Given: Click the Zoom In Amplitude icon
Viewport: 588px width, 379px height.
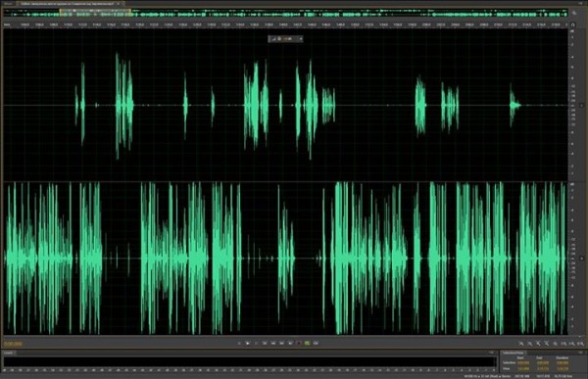Looking at the screenshot, I should pos(521,343).
